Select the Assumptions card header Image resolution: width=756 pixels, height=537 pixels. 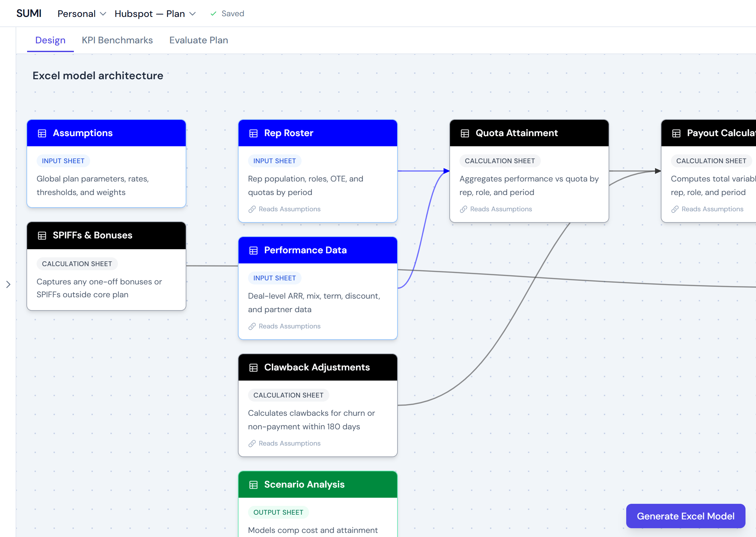click(106, 133)
